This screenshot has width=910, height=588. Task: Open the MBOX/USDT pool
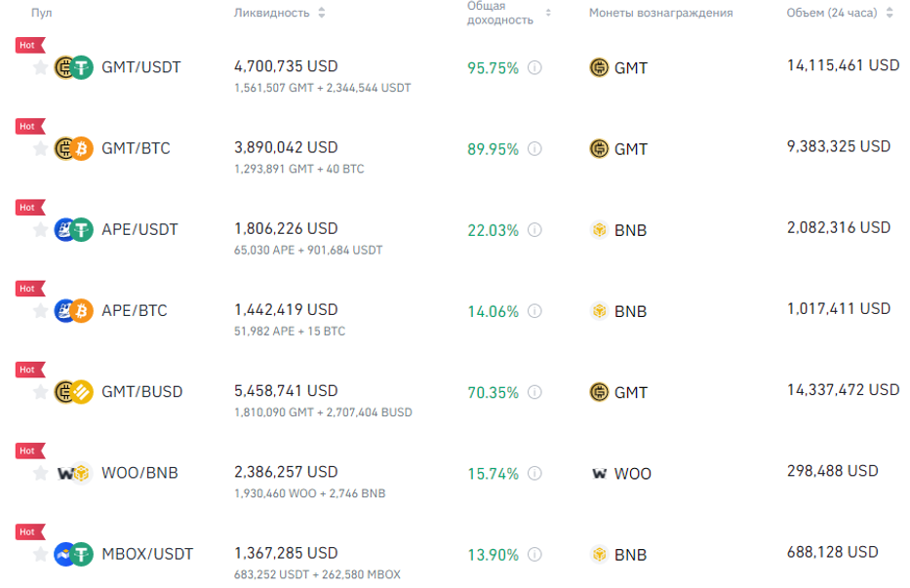pos(147,554)
